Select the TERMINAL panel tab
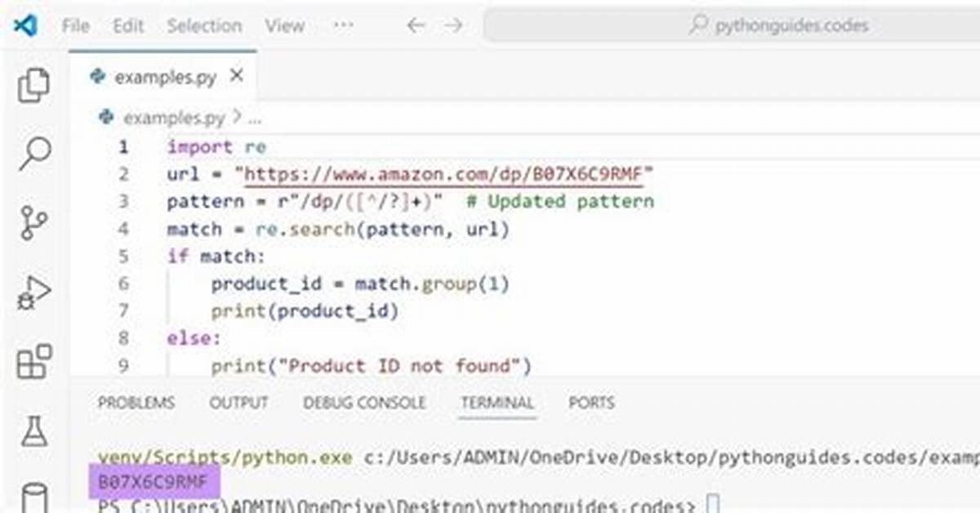 click(497, 403)
